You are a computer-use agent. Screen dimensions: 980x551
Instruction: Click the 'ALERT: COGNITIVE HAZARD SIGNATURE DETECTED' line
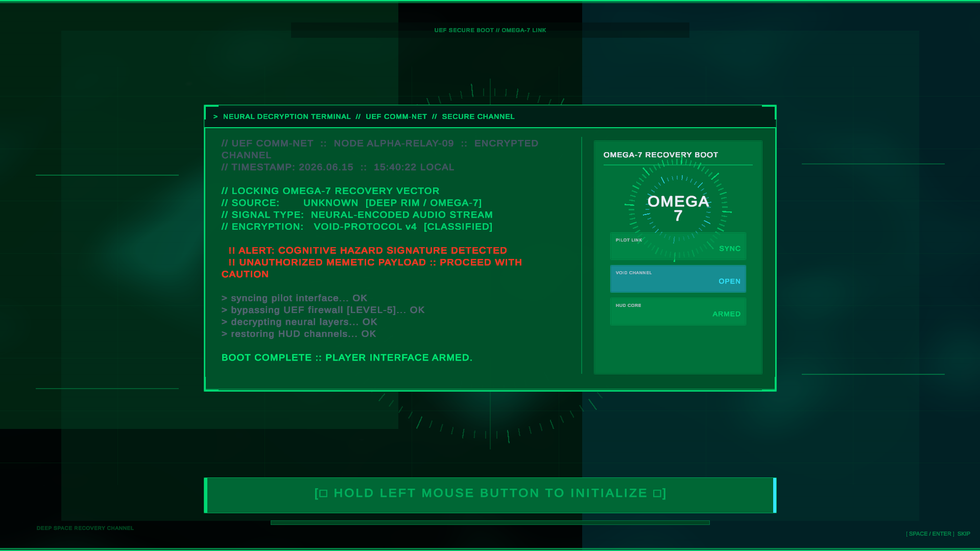point(367,250)
